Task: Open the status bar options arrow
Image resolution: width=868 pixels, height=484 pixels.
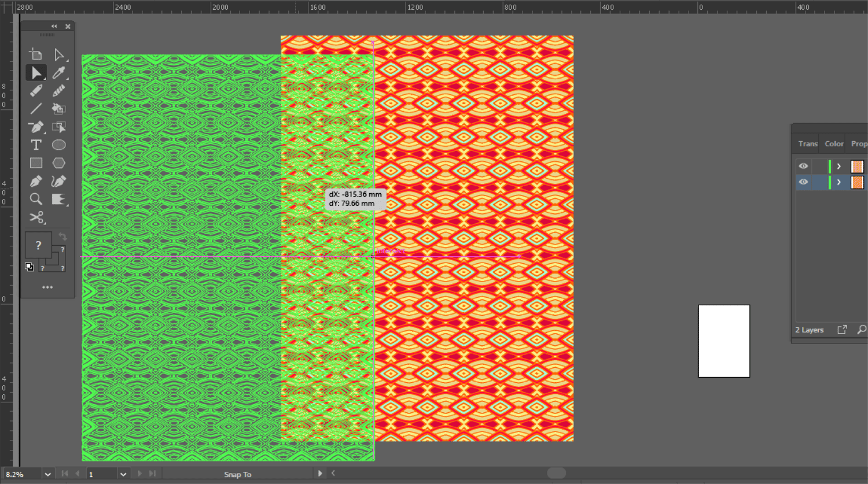Action: 320,473
